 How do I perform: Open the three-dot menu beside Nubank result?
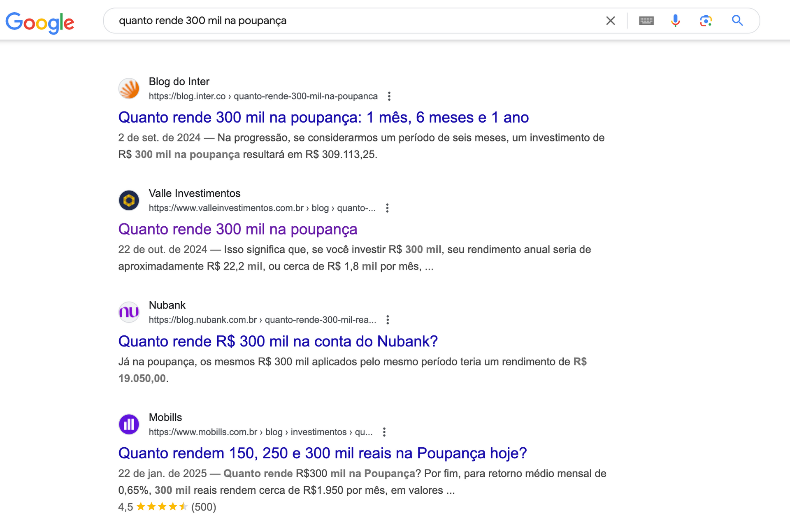[x=387, y=320]
